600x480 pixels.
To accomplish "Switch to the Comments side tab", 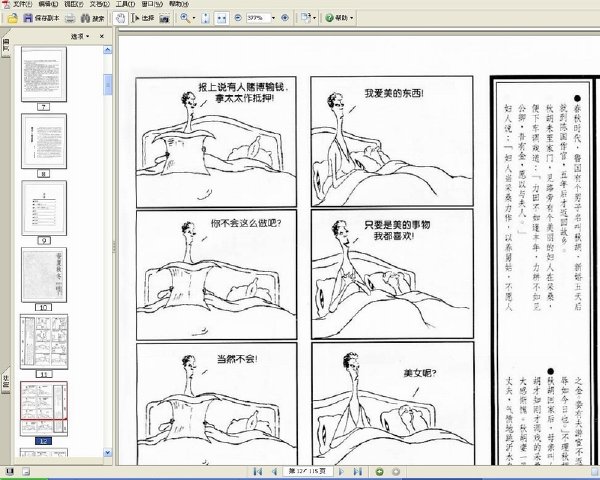I will tap(5, 379).
